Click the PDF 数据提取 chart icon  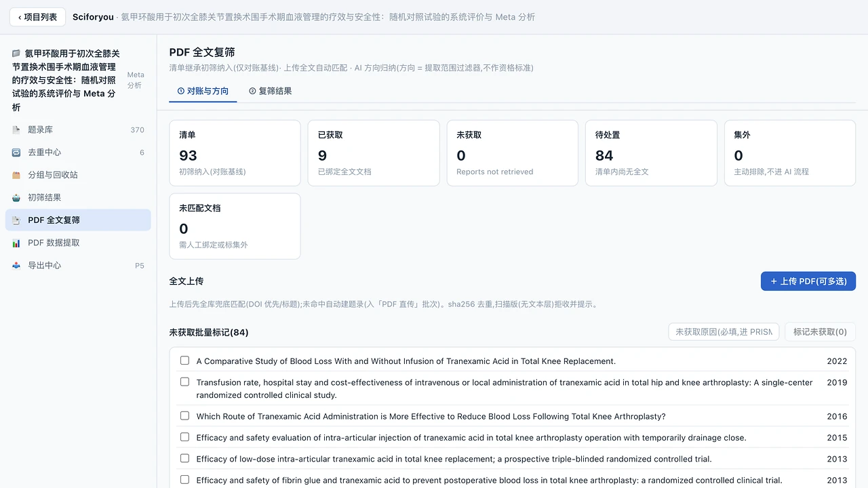16,243
